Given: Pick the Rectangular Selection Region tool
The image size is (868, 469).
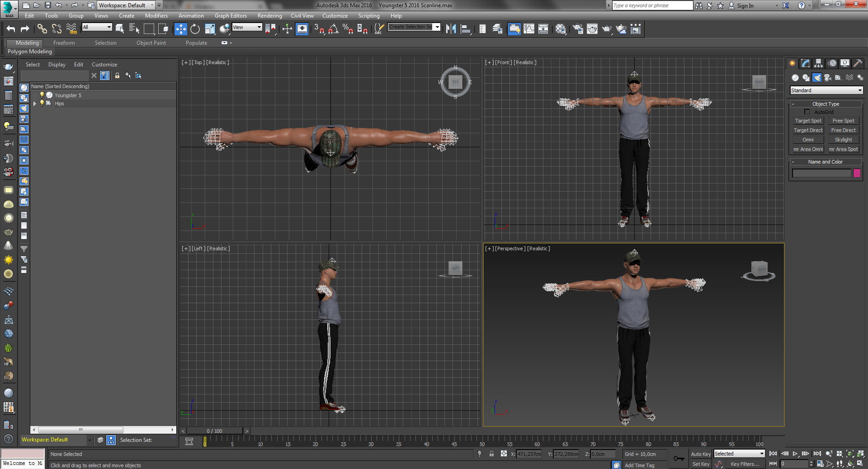Looking at the screenshot, I should 149,29.
